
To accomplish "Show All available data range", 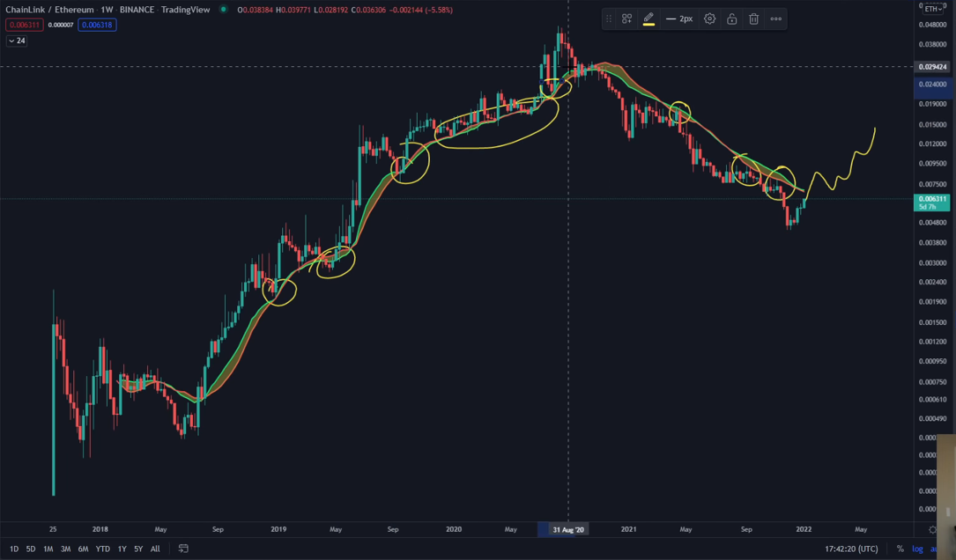I will [155, 549].
